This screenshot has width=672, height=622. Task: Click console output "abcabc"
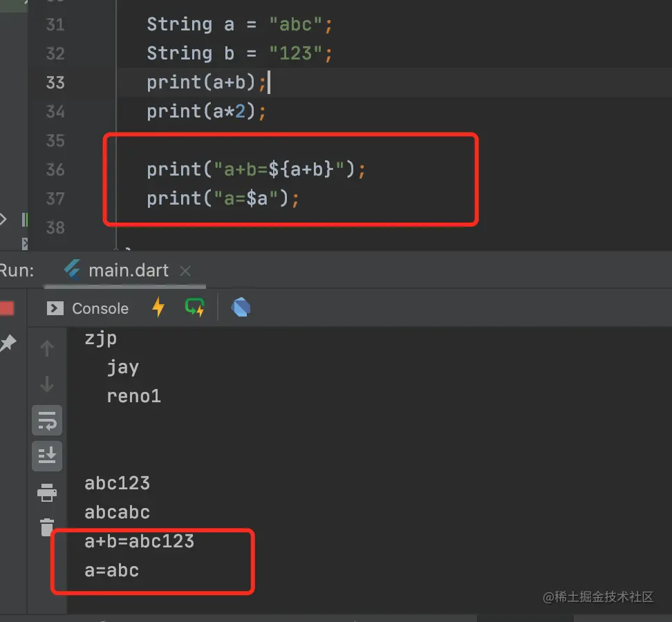[x=118, y=512]
